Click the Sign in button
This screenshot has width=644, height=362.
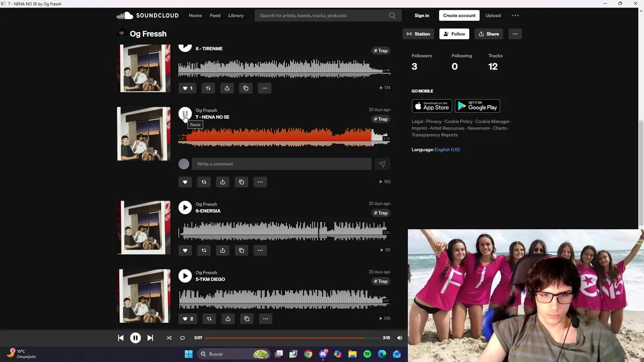[x=422, y=16]
